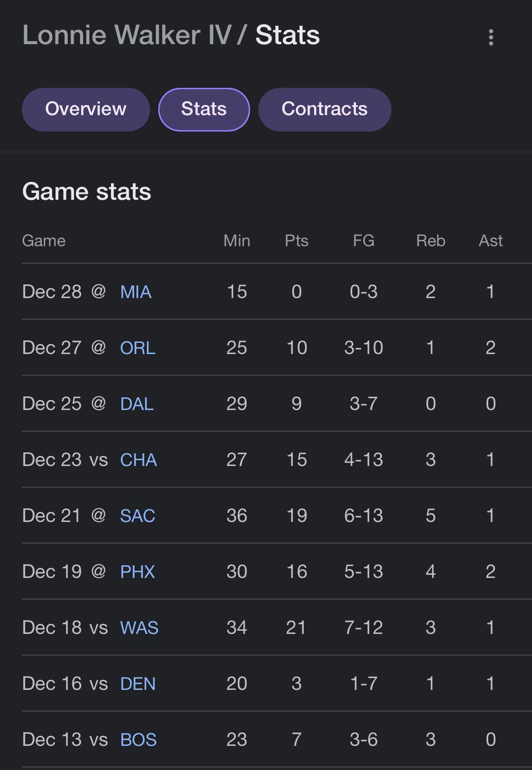Open the PHX team link
The height and width of the screenshot is (770, 532).
click(x=137, y=572)
